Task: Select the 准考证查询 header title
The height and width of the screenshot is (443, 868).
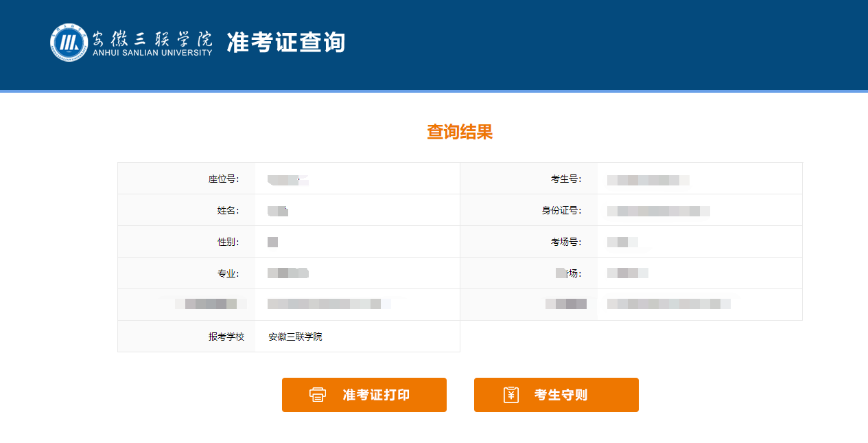Action: click(287, 42)
